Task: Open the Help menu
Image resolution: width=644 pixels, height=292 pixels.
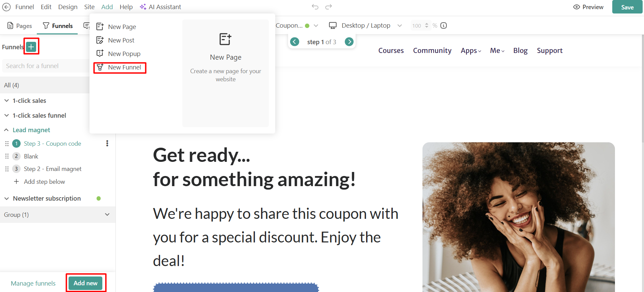Action: (x=126, y=7)
